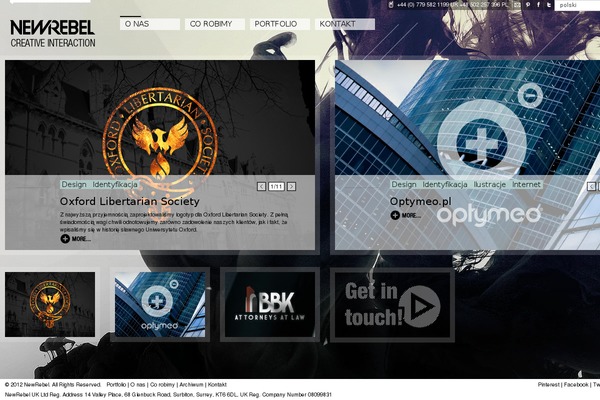Go to previous slide in Oxford gallery
Image resolution: width=600 pixels, height=400 pixels.
coord(261,186)
